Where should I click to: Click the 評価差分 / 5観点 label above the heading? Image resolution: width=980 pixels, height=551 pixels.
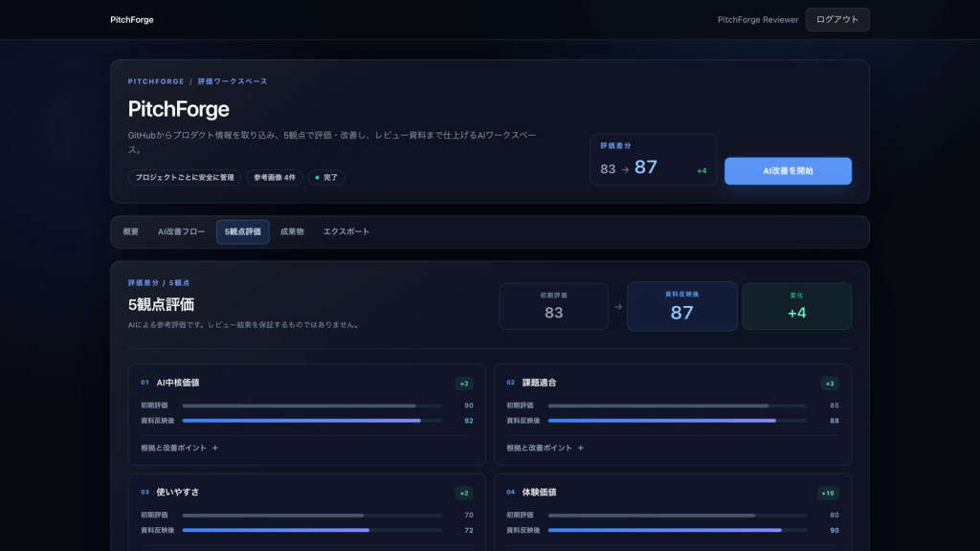(x=159, y=283)
